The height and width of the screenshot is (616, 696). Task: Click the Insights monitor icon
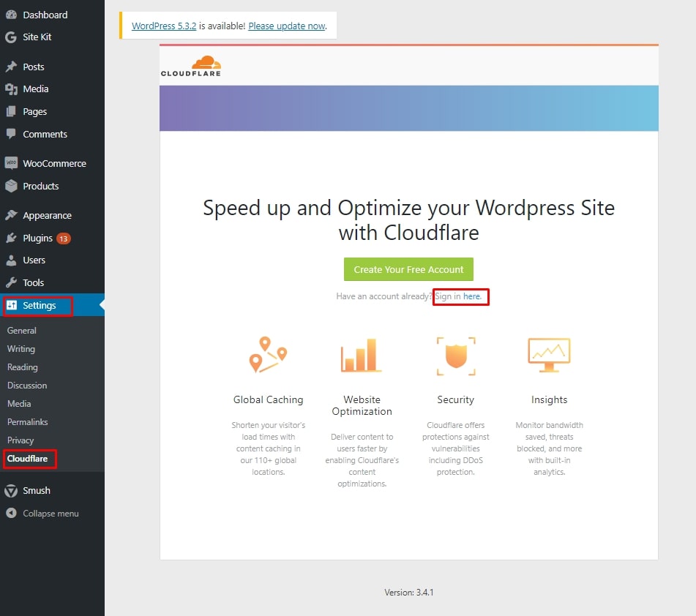click(x=549, y=355)
